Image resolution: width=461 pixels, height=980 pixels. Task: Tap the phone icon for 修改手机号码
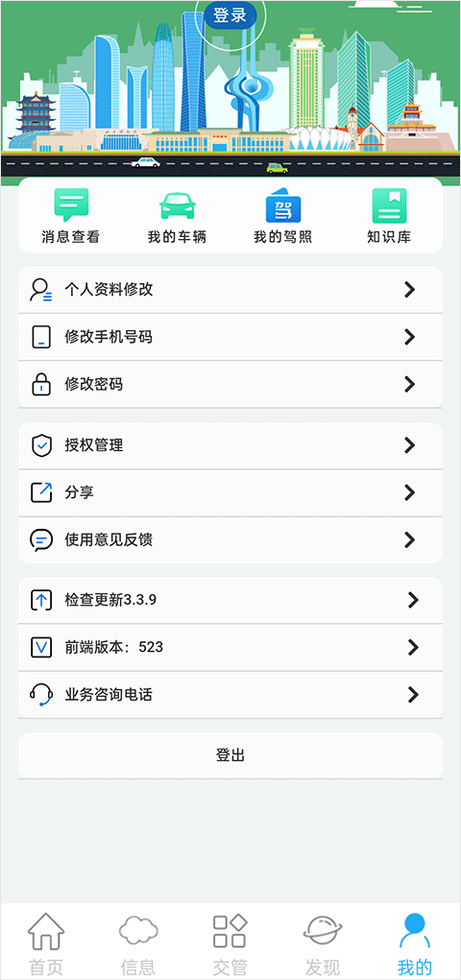pos(41,337)
